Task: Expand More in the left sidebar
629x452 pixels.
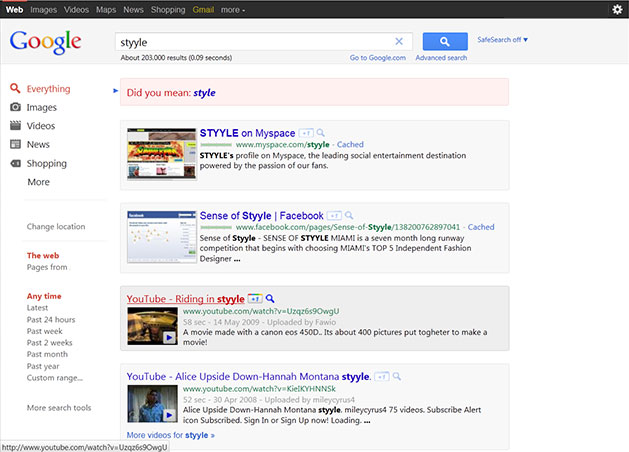Action: 39,182
